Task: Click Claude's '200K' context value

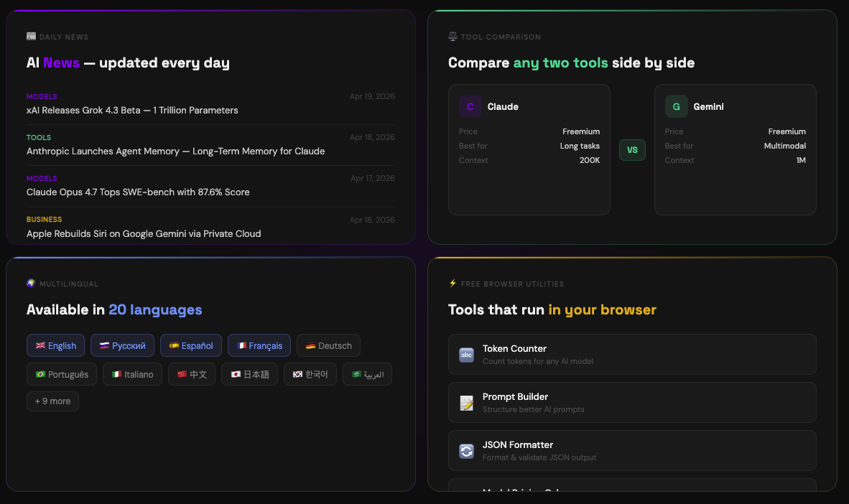Action: tap(590, 160)
